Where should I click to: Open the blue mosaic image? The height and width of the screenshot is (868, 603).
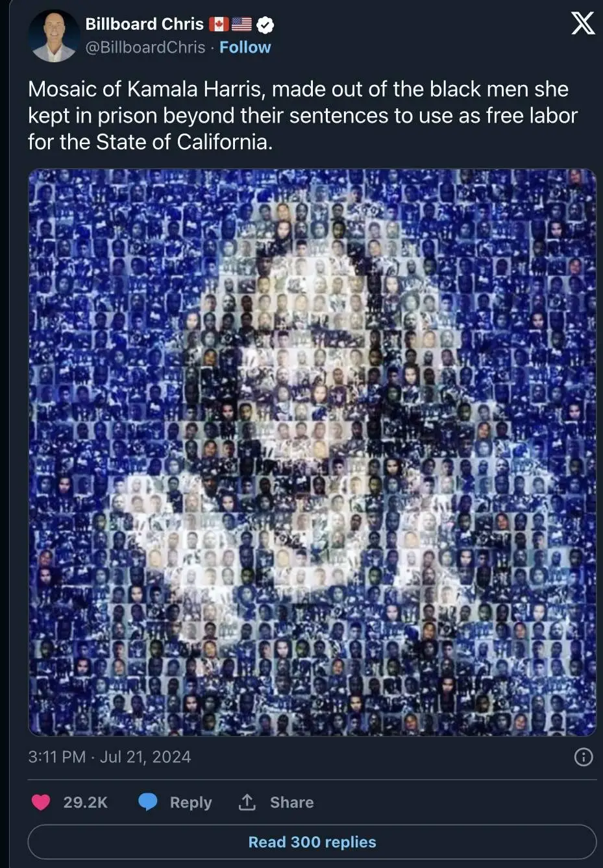312,452
